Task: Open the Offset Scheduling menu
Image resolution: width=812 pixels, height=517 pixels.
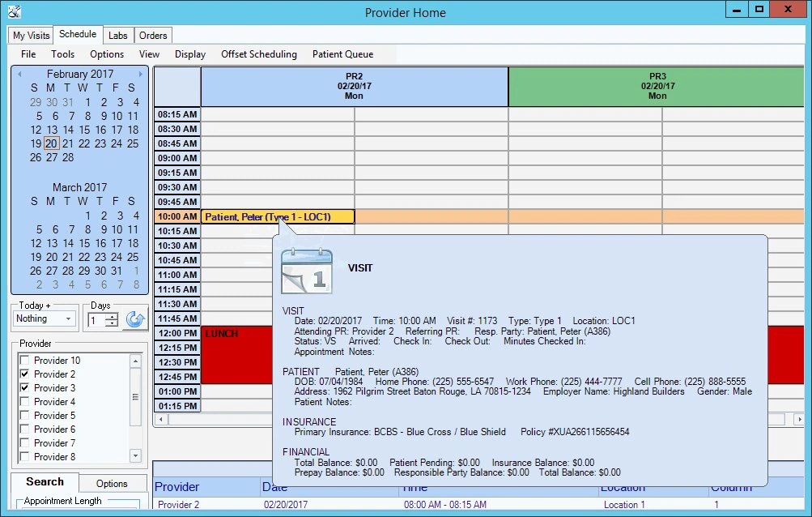Action: [x=258, y=53]
